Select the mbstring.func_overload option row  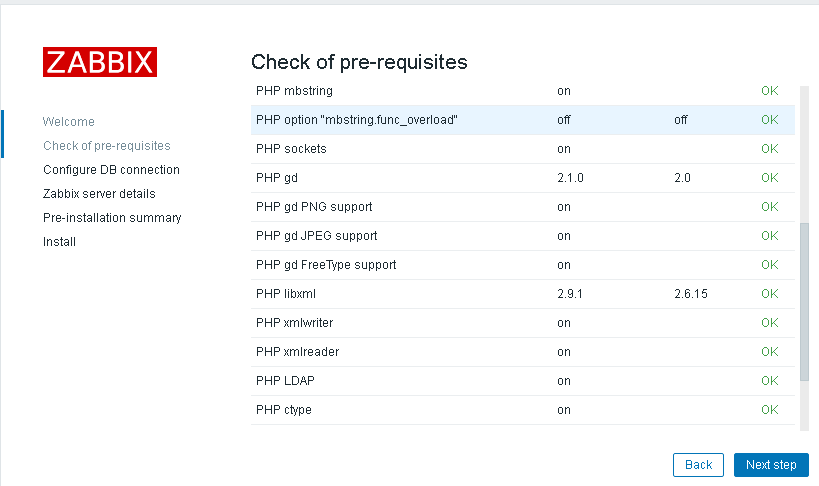[523, 120]
